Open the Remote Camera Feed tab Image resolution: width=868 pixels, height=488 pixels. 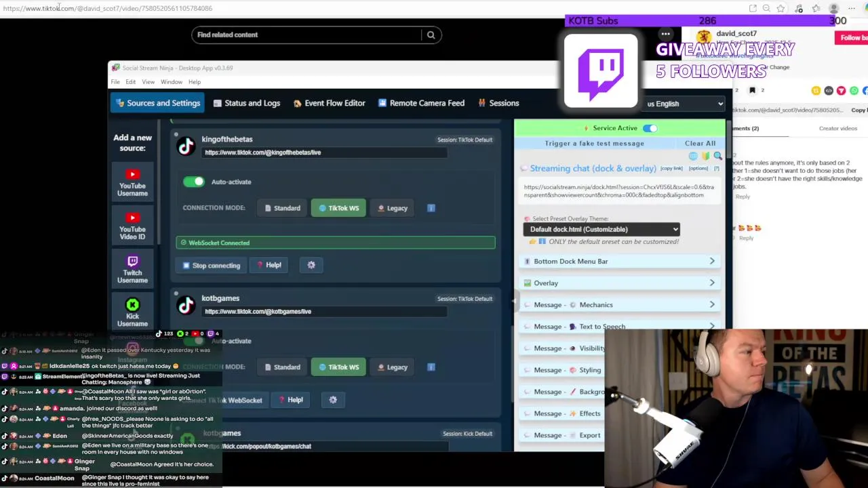coord(421,103)
